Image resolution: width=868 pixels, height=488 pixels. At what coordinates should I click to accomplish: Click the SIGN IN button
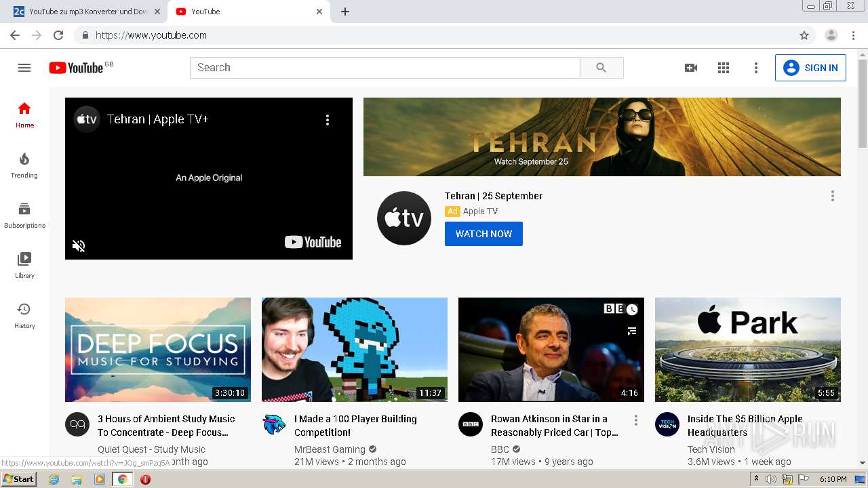810,68
